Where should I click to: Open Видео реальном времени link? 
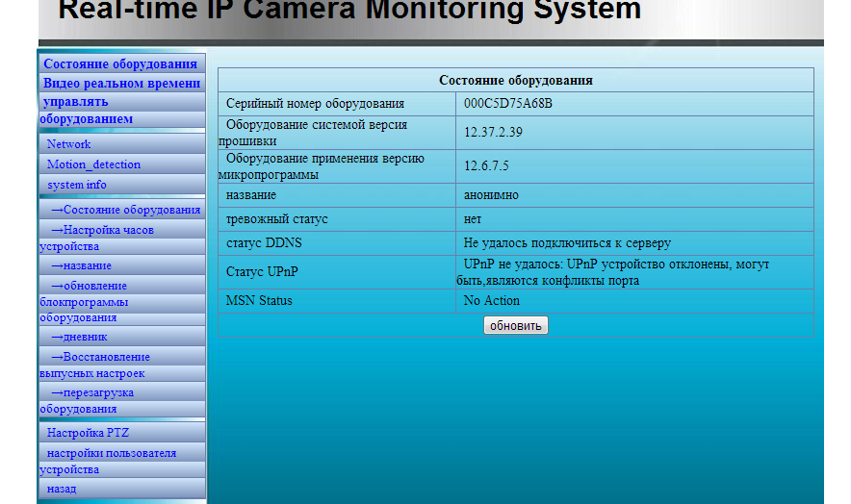click(121, 83)
